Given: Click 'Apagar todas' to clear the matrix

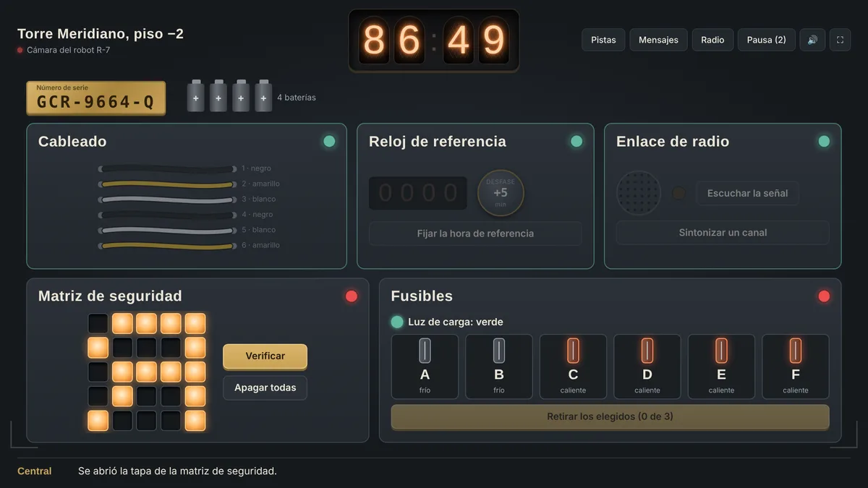Looking at the screenshot, I should tap(265, 388).
